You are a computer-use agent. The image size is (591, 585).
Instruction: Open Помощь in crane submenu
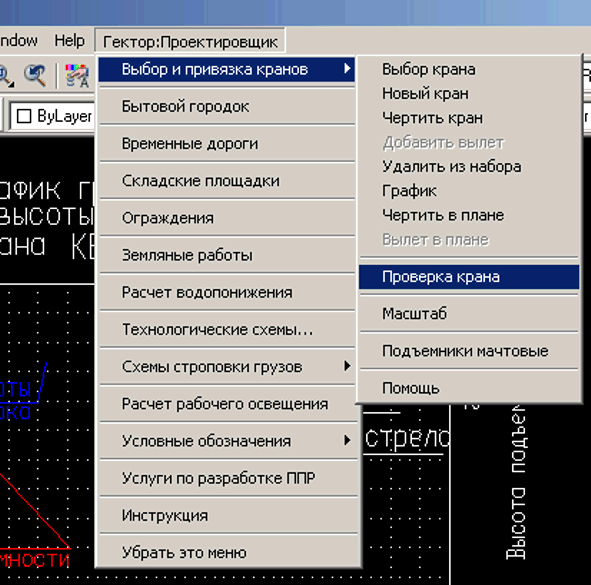point(469,388)
